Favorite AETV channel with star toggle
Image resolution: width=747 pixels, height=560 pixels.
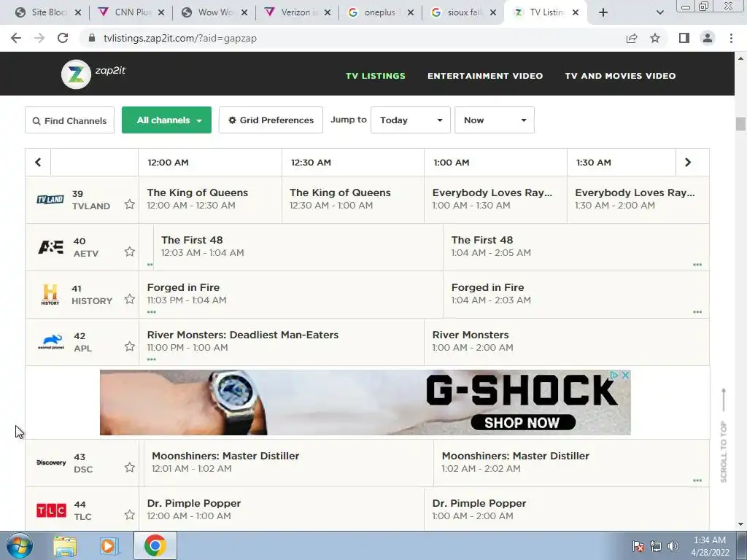(x=130, y=252)
